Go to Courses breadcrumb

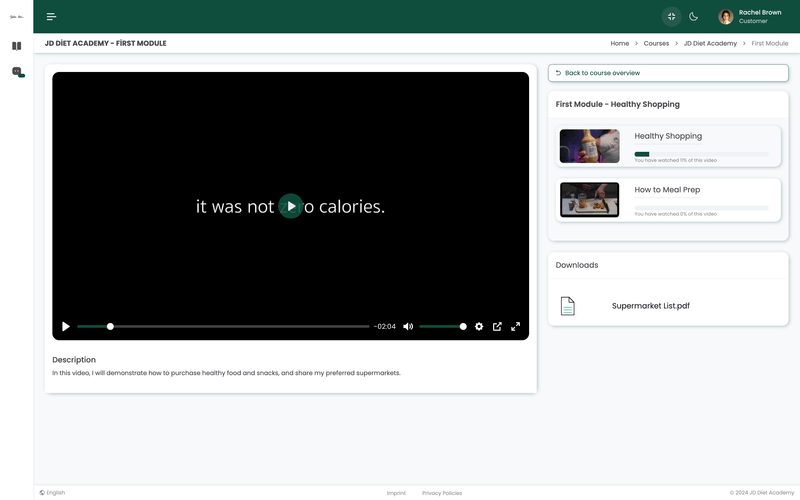(656, 43)
